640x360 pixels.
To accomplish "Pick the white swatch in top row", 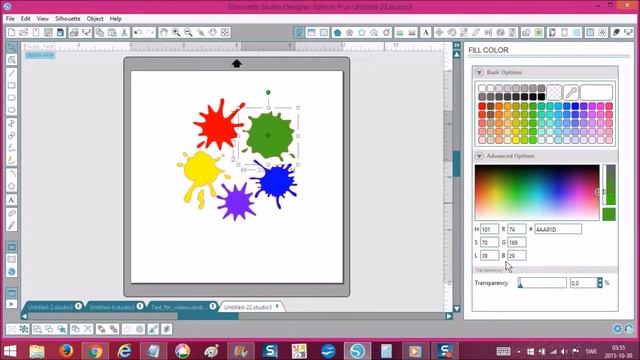I will click(482, 88).
